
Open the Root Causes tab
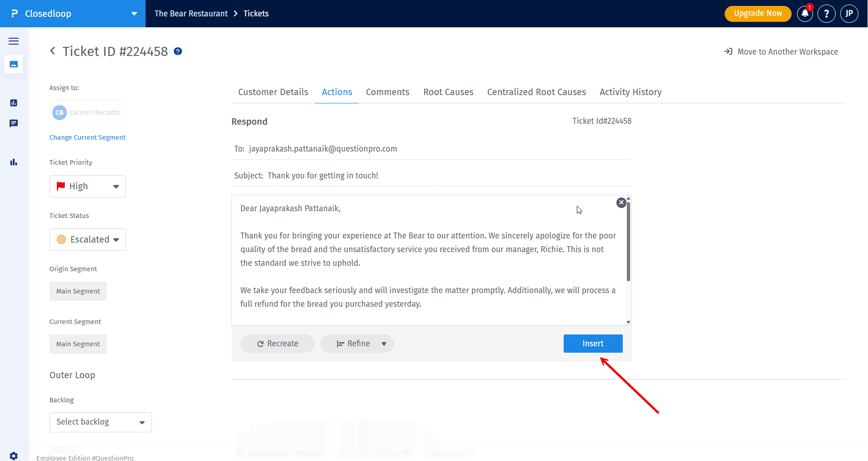pyautogui.click(x=449, y=92)
